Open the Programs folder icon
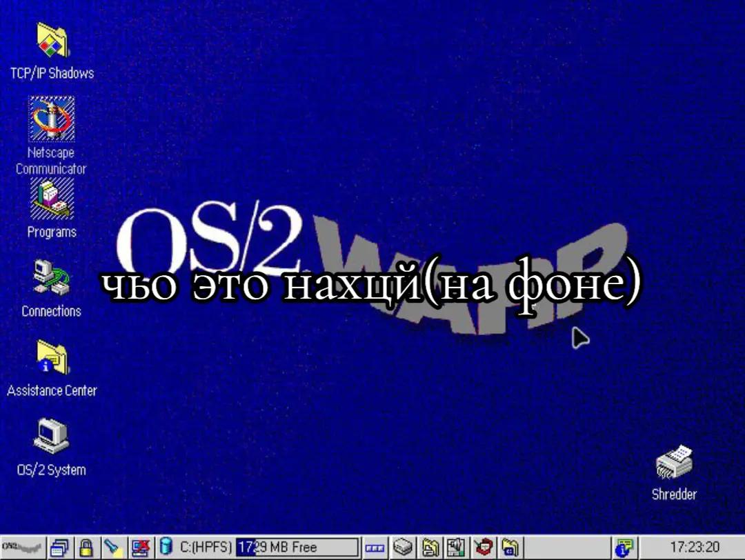The image size is (745, 560). (52, 199)
